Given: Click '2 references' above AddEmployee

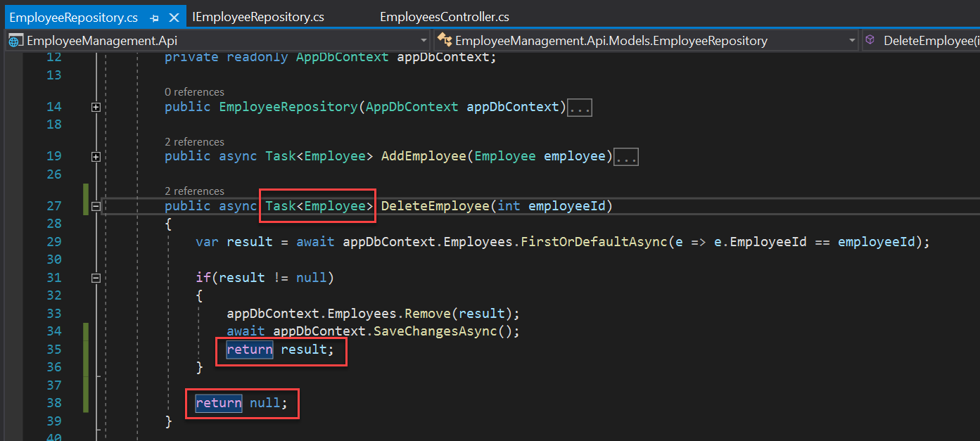Looking at the screenshot, I should (x=193, y=141).
